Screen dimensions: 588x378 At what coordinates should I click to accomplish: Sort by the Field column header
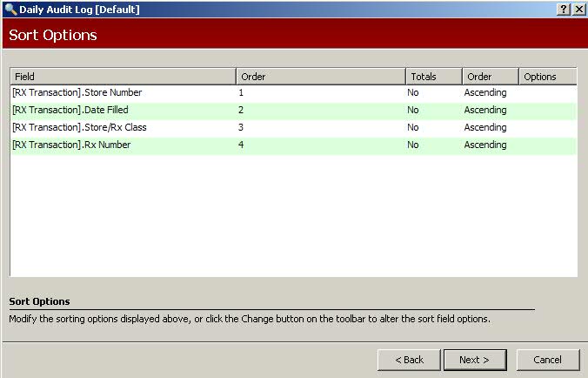point(123,77)
